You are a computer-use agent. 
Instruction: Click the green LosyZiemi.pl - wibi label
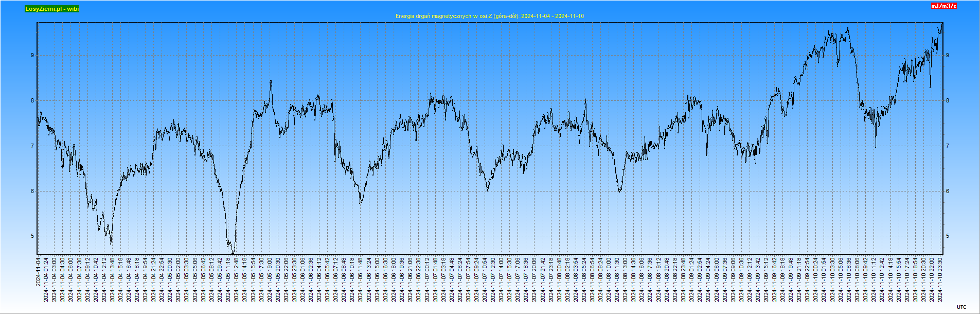pyautogui.click(x=52, y=9)
